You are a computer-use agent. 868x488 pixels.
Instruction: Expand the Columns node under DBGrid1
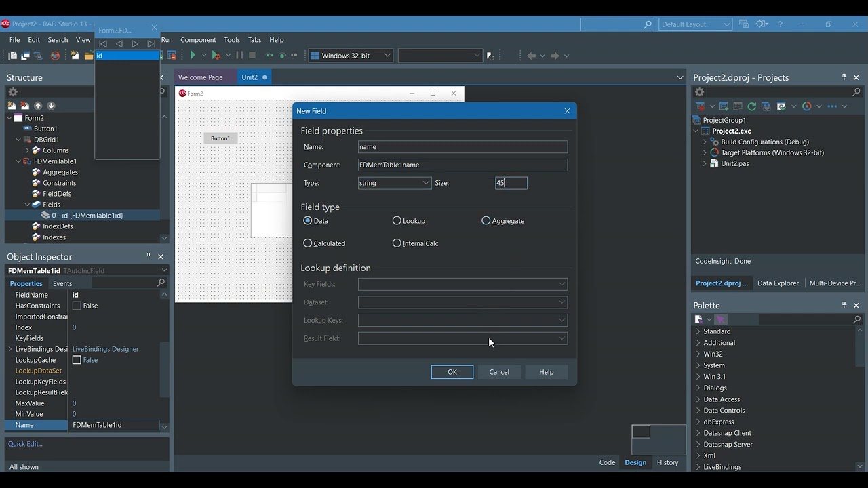pos(27,150)
